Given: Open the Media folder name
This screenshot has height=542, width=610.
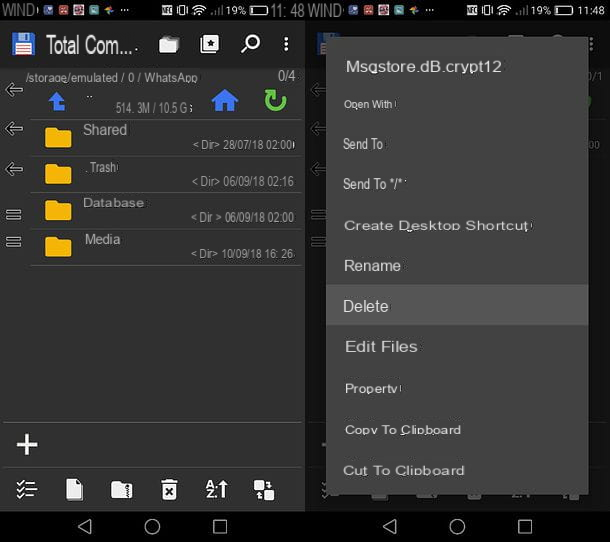Looking at the screenshot, I should pyautogui.click(x=103, y=239).
